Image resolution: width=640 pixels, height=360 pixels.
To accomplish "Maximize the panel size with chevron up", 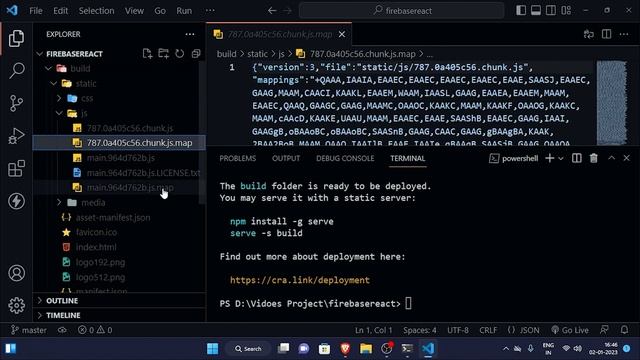I will click(x=611, y=158).
